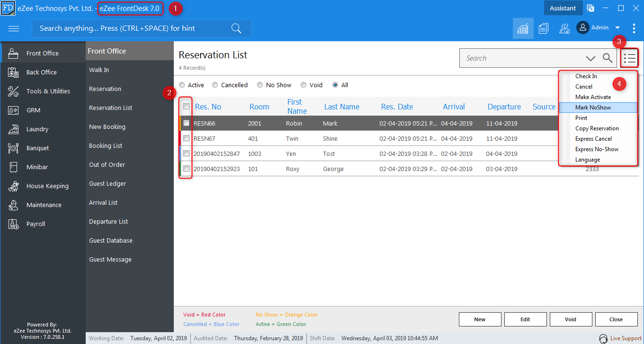Open the dashboard chart icon
Viewport: 644px width, 344px height.
point(523,28)
